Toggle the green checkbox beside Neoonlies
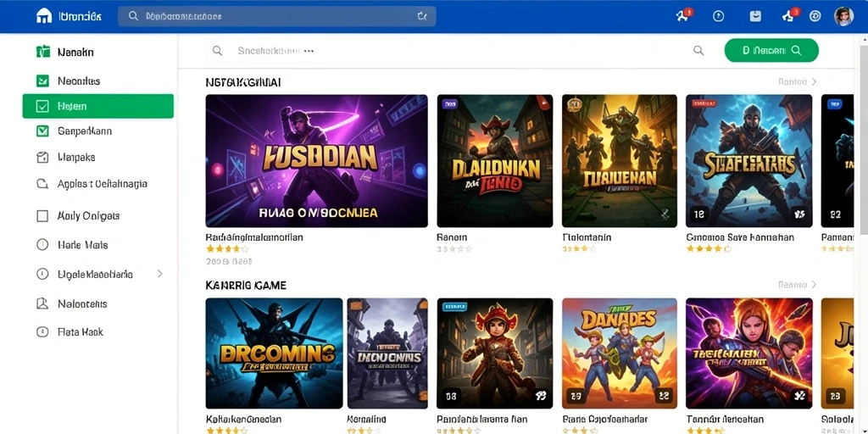Image resolution: width=868 pixels, height=434 pixels. 42,81
